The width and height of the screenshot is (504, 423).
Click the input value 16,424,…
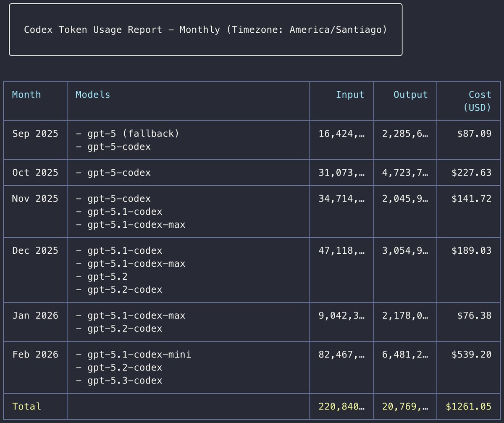pyautogui.click(x=342, y=134)
